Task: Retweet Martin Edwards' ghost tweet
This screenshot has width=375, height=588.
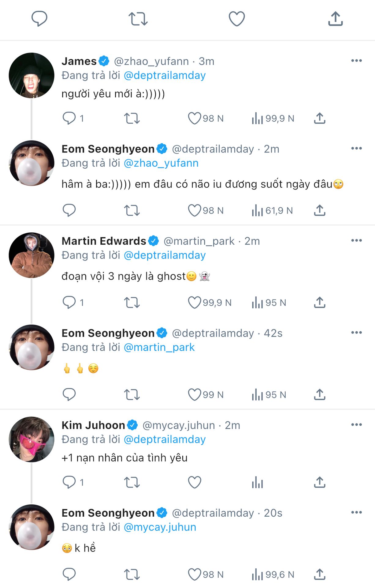Action: point(132,303)
